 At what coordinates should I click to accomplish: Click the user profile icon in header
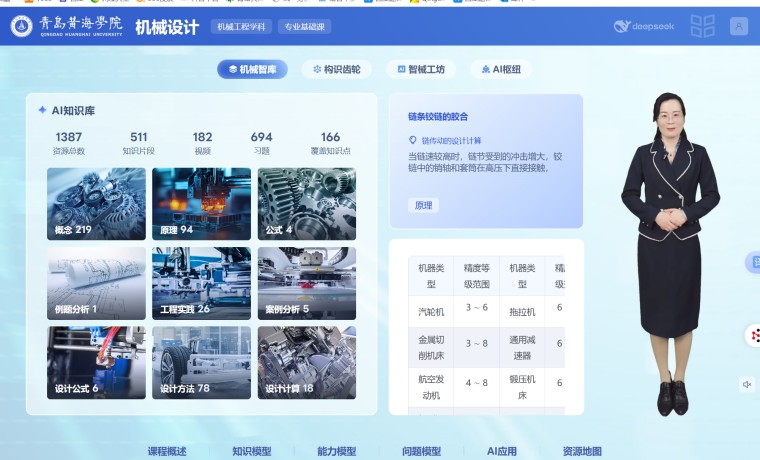click(x=739, y=27)
